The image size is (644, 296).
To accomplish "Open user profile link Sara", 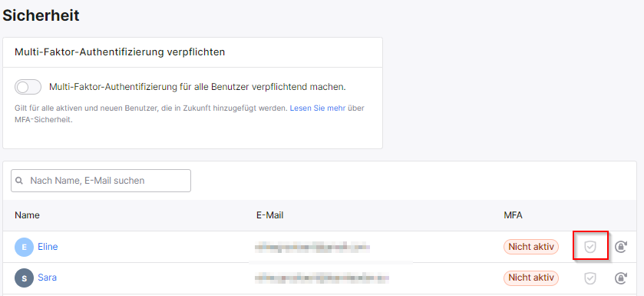I will coord(48,278).
